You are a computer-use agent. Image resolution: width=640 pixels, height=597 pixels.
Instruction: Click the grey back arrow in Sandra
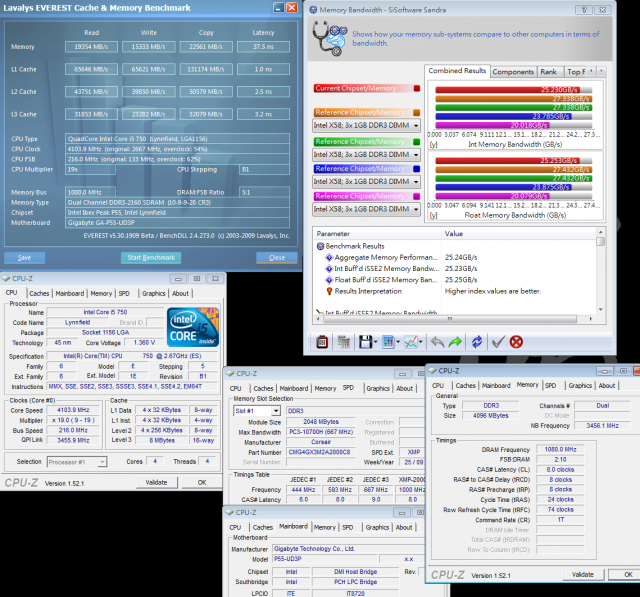tap(437, 342)
